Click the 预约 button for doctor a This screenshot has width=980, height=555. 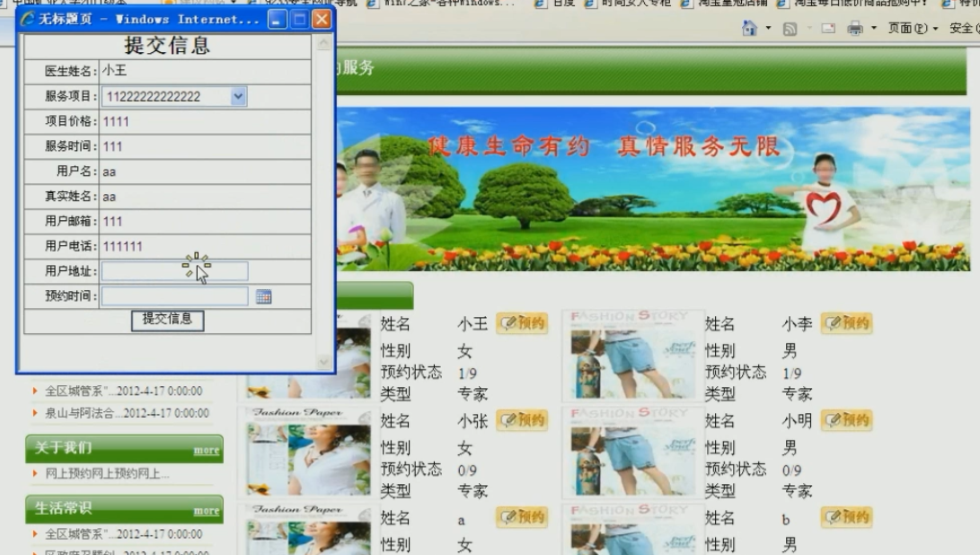(523, 517)
